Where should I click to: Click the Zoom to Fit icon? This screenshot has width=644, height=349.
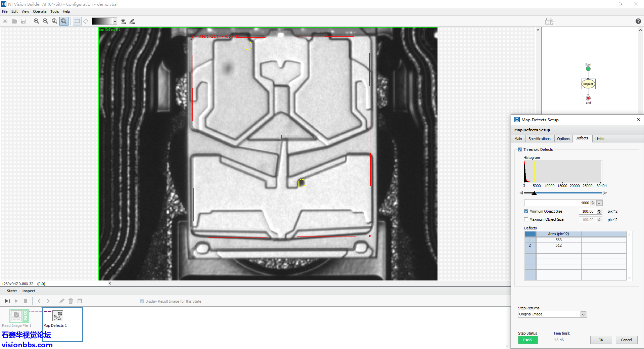(64, 21)
